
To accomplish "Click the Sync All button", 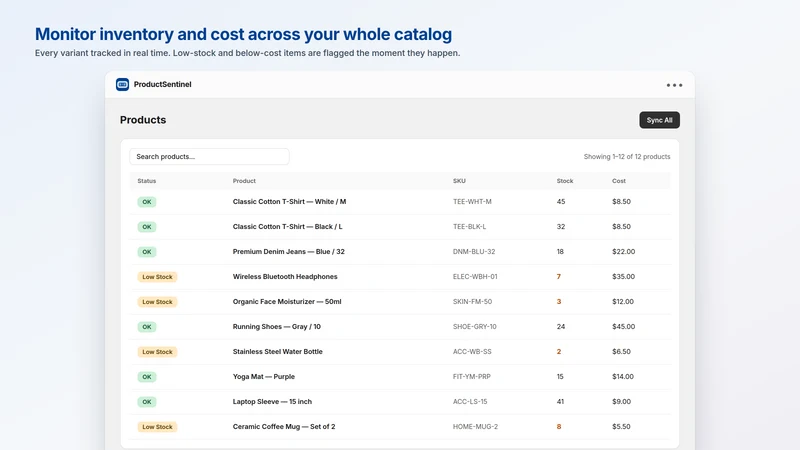I will coord(659,120).
